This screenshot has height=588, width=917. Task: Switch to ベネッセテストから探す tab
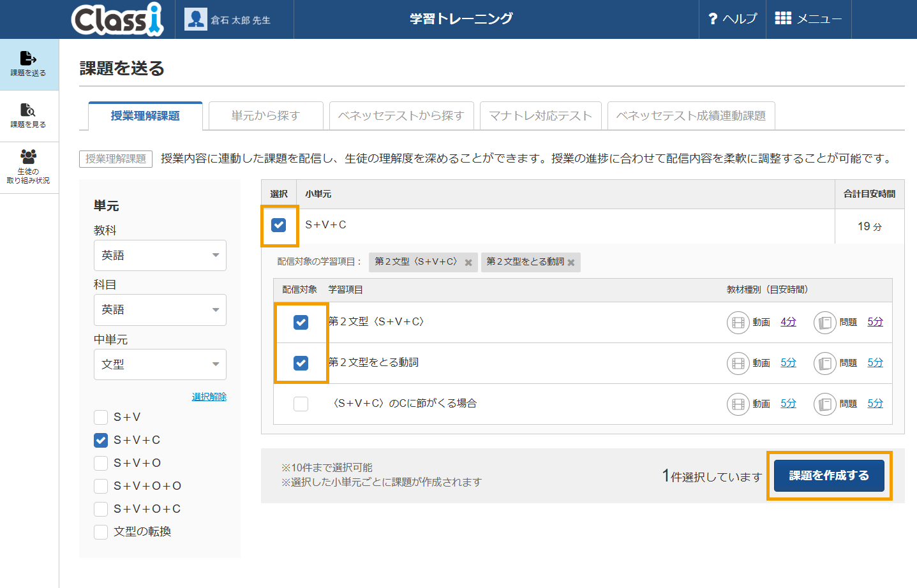click(401, 115)
